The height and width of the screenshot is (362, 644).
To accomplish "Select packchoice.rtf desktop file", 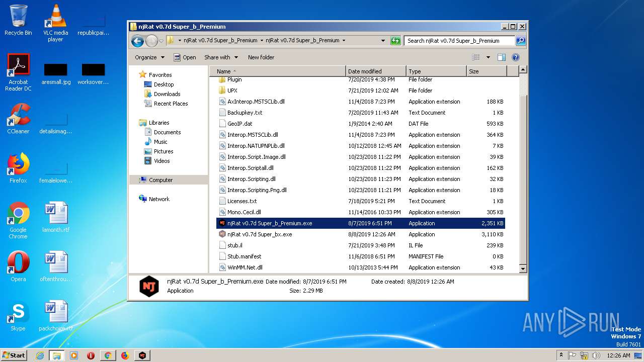I will point(55,316).
